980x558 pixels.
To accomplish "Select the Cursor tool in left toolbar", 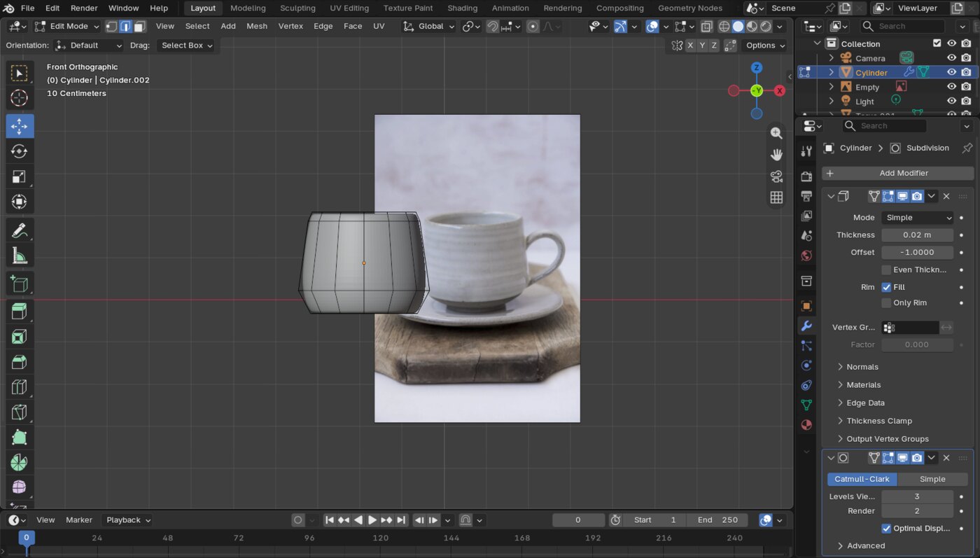I will click(20, 98).
